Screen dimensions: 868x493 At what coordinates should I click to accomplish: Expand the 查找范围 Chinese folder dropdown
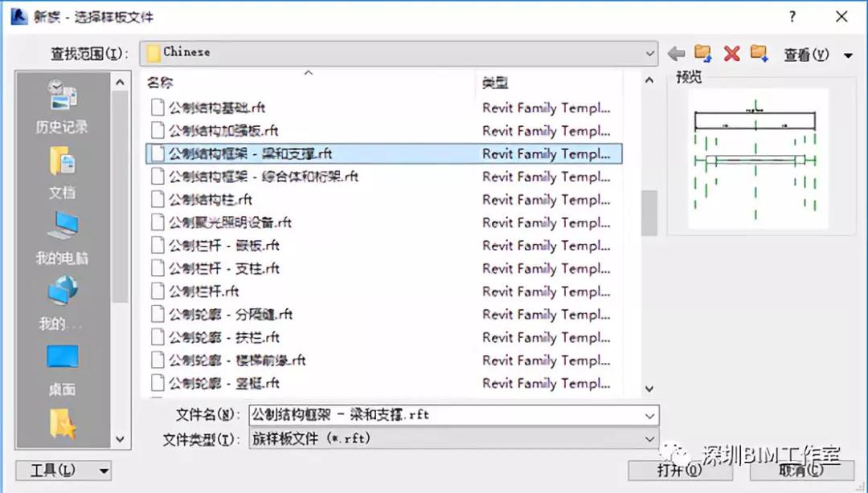coord(649,54)
